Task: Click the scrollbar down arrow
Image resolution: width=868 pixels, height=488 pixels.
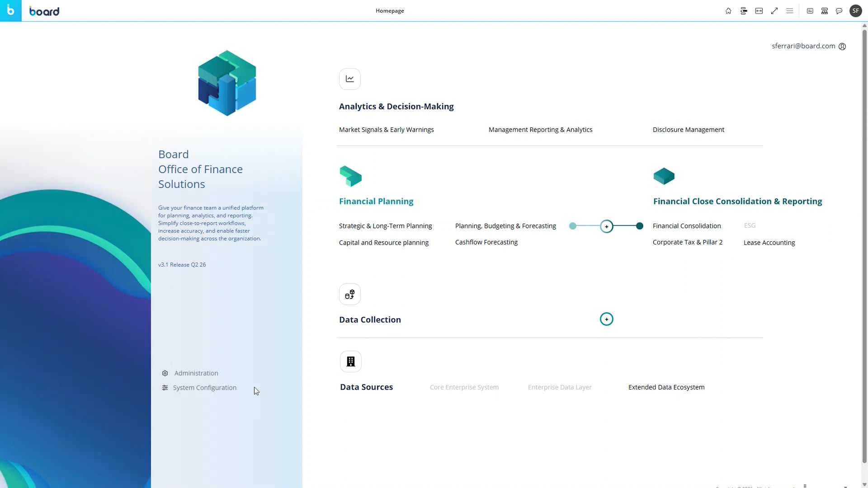Action: point(864,484)
